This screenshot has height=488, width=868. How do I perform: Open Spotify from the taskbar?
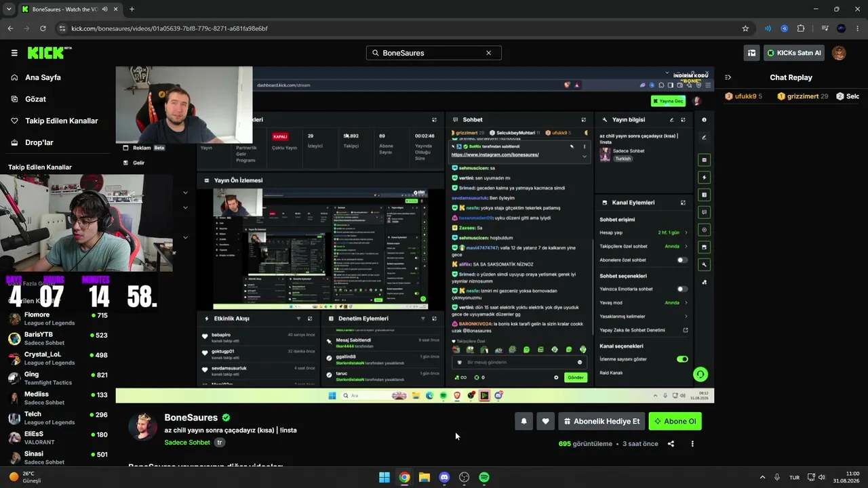[x=484, y=477]
